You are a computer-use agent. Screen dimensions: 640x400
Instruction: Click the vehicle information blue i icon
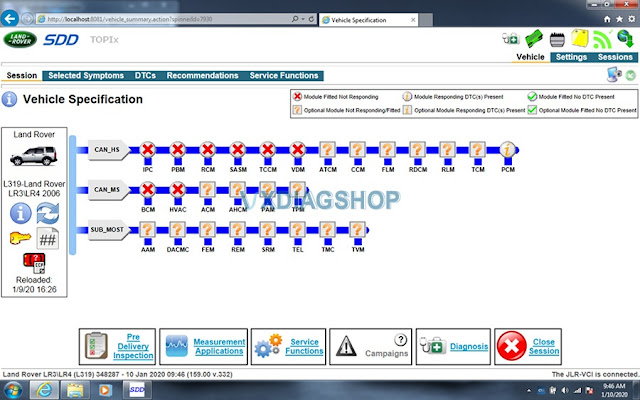pyautogui.click(x=20, y=213)
